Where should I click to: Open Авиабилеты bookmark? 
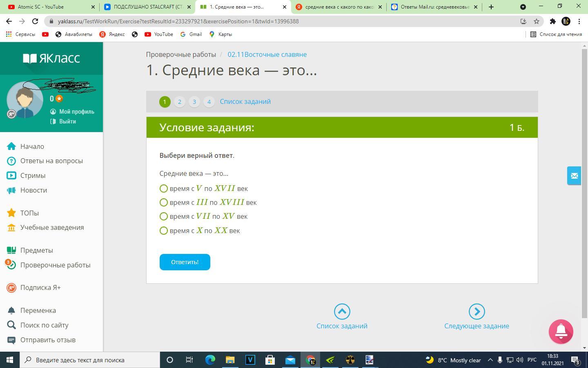73,34
